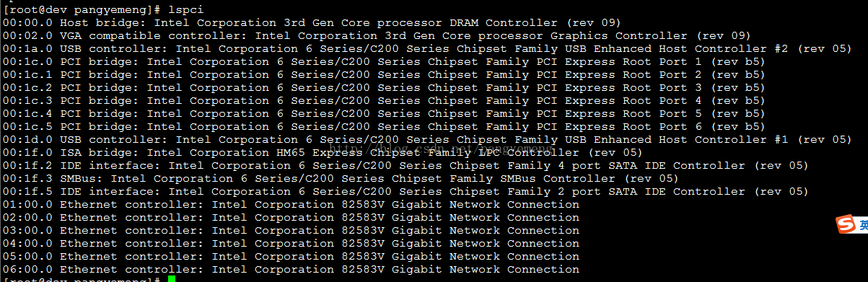868x282 pixels.
Task: Click USB Enhanced Host Controller #1 line
Action: [x=427, y=140]
